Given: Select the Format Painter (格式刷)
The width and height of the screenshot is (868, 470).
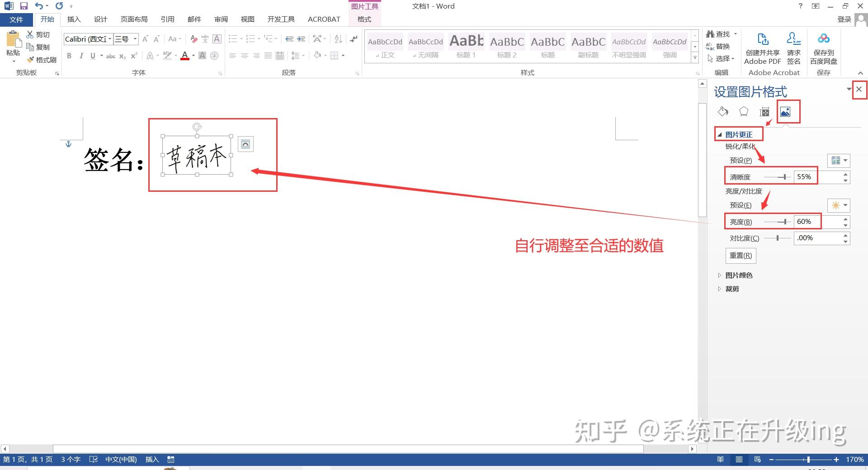Looking at the screenshot, I should [x=41, y=60].
